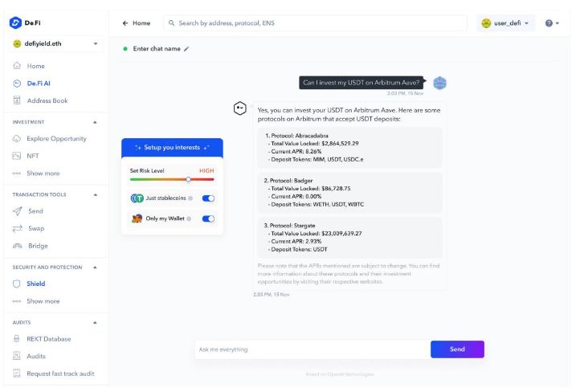Go back using Home link
This screenshot has width=572, height=392.
[x=136, y=23]
